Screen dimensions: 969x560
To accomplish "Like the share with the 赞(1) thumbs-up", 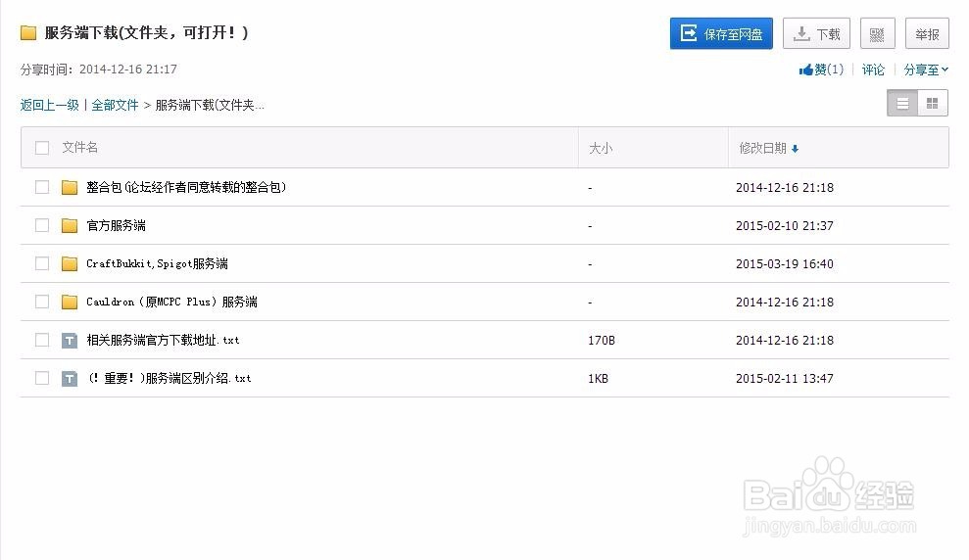I will click(x=821, y=70).
